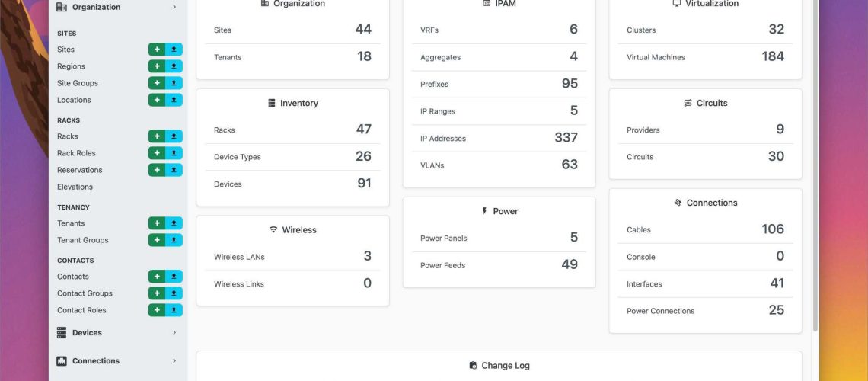Image resolution: width=868 pixels, height=381 pixels.
Task: Click the import button for Regions
Action: click(174, 66)
